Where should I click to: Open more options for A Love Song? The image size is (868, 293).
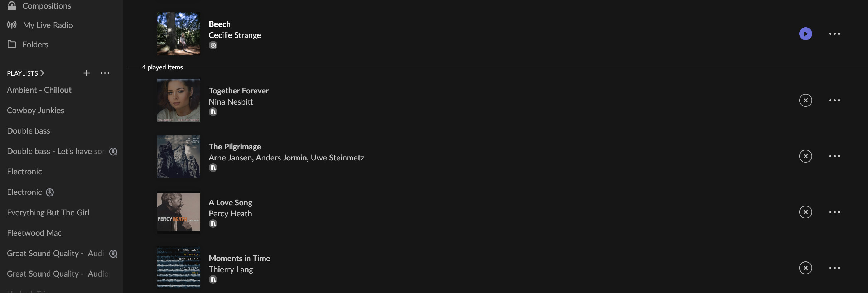pos(834,212)
